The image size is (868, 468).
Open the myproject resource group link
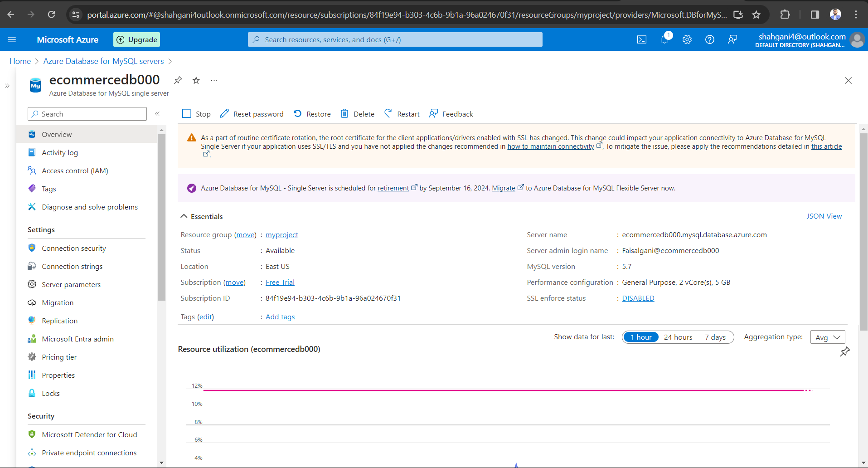pos(282,234)
